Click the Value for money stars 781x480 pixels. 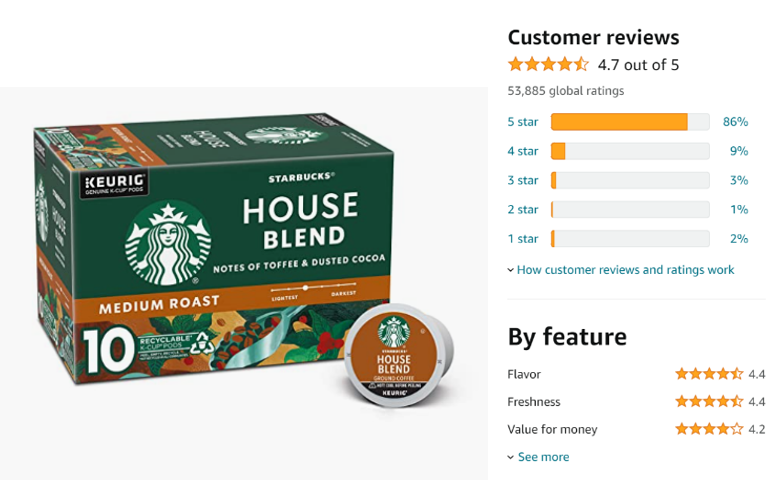pos(709,429)
